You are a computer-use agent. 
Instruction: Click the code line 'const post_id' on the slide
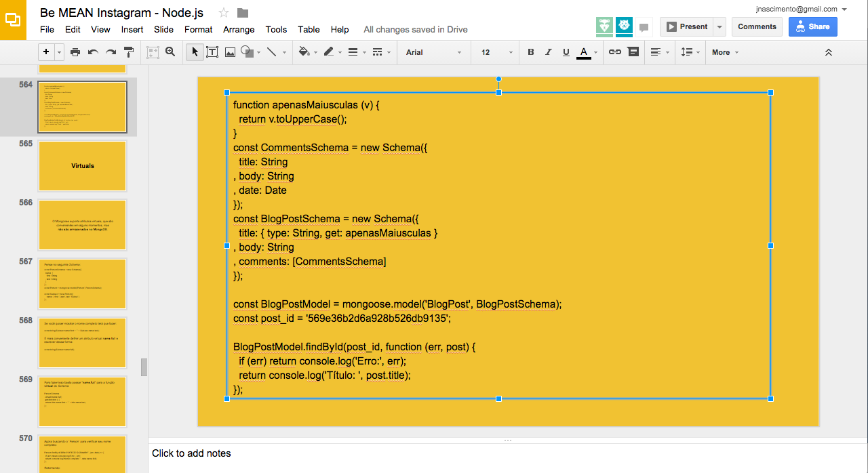pos(342,318)
